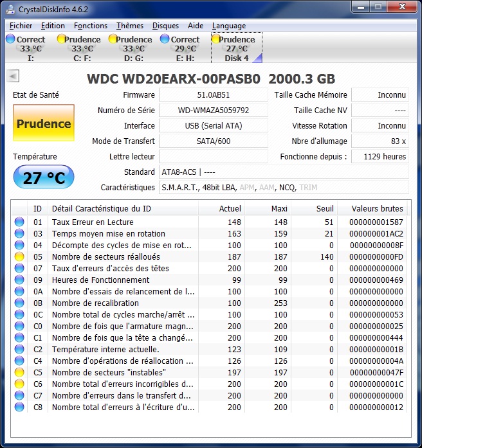Click the yellow status orb for drive D: G:
The width and height of the screenshot is (494, 448).
tap(113, 39)
